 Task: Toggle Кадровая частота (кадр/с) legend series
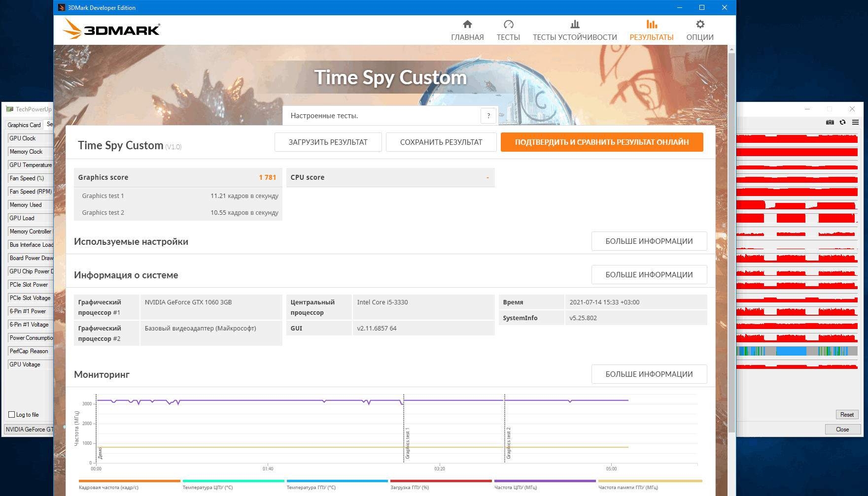tap(129, 485)
